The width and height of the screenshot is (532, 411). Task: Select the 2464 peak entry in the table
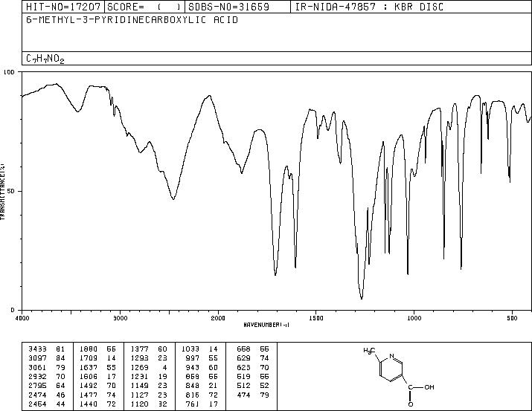tap(47, 404)
